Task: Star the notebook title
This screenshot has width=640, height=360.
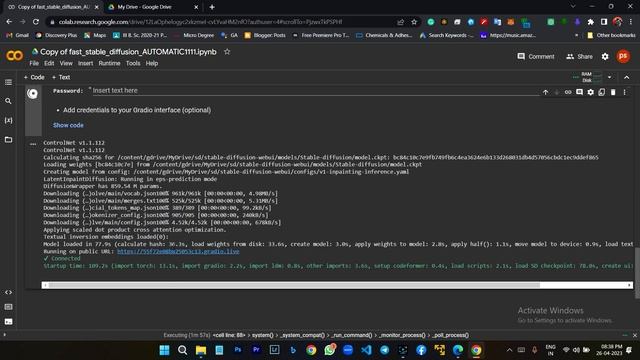Action: pos(227,52)
